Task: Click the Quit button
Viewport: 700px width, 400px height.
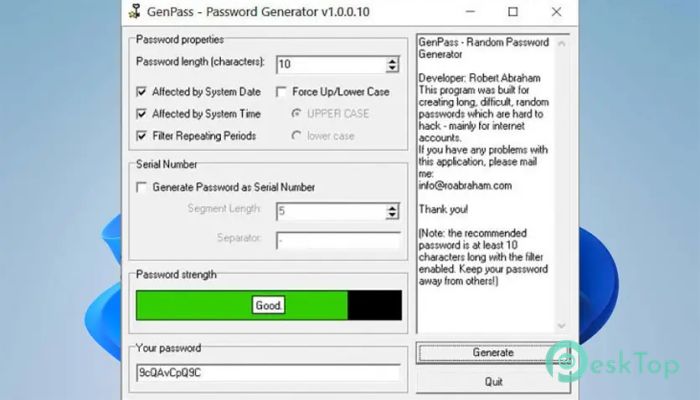Action: [493, 382]
